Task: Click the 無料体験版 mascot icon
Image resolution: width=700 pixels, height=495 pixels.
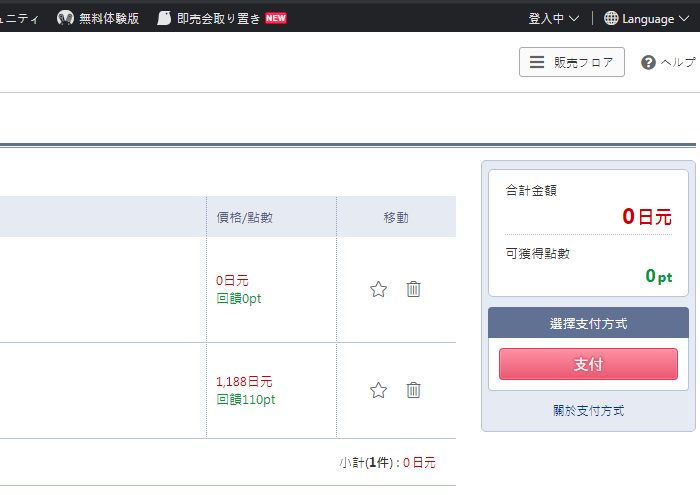Action: tap(66, 18)
